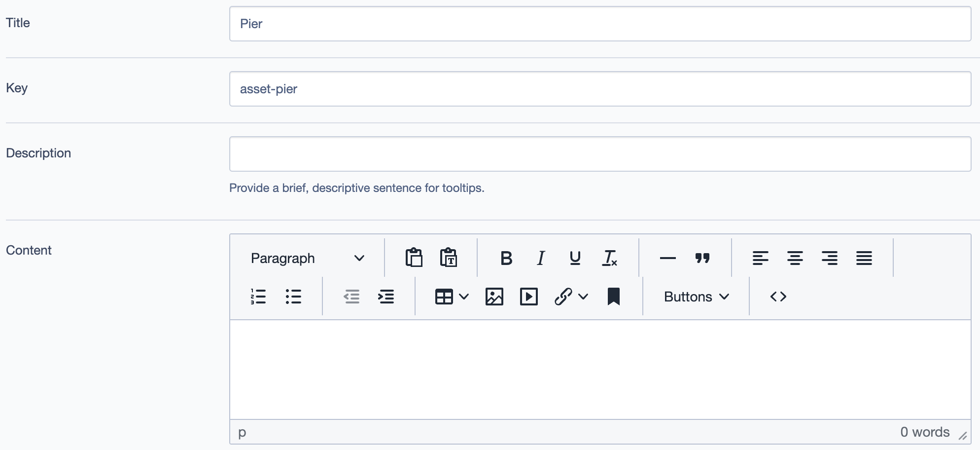Create a numbered list
Image resolution: width=980 pixels, height=450 pixels.
259,296
